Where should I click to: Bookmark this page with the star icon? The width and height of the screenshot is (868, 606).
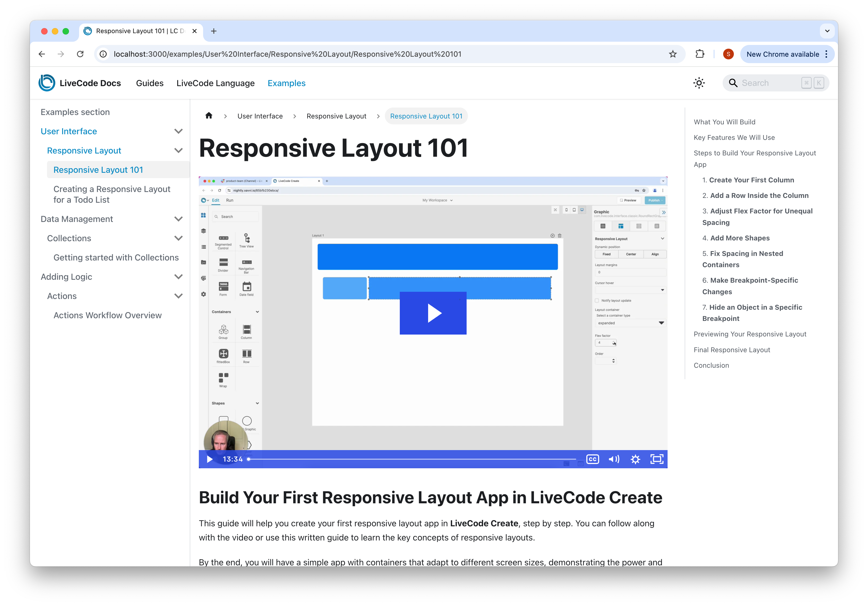[673, 54]
